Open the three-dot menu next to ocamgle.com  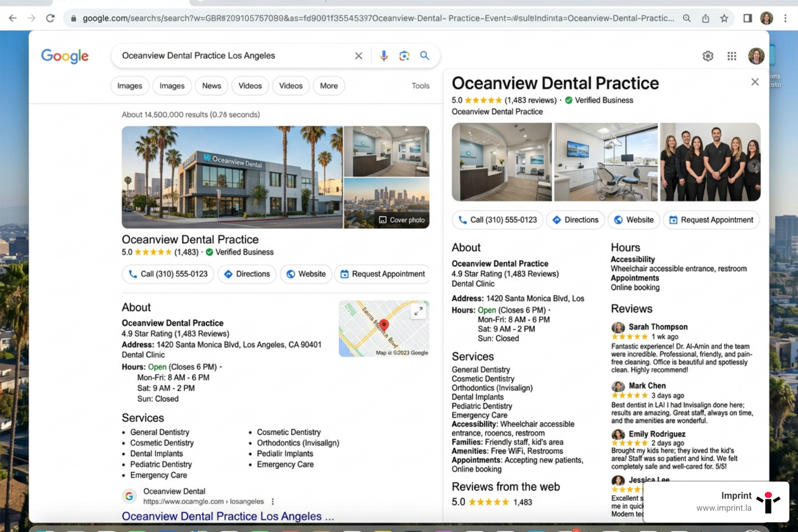coord(273,501)
